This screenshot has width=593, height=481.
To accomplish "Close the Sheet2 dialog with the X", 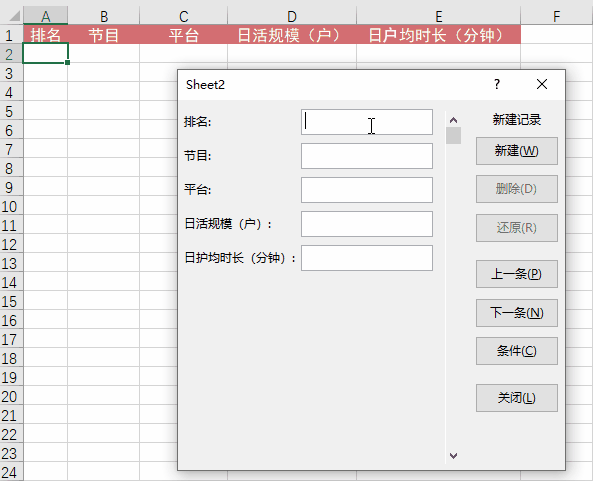I will point(542,84).
